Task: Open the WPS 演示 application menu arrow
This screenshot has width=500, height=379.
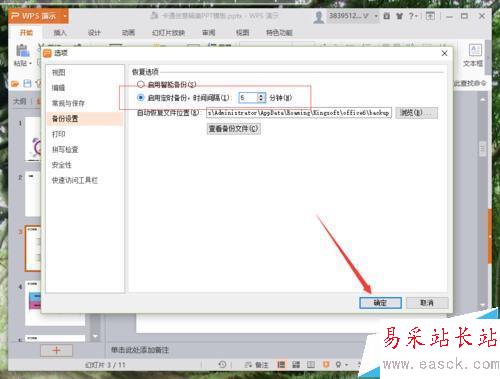Action: [65, 16]
